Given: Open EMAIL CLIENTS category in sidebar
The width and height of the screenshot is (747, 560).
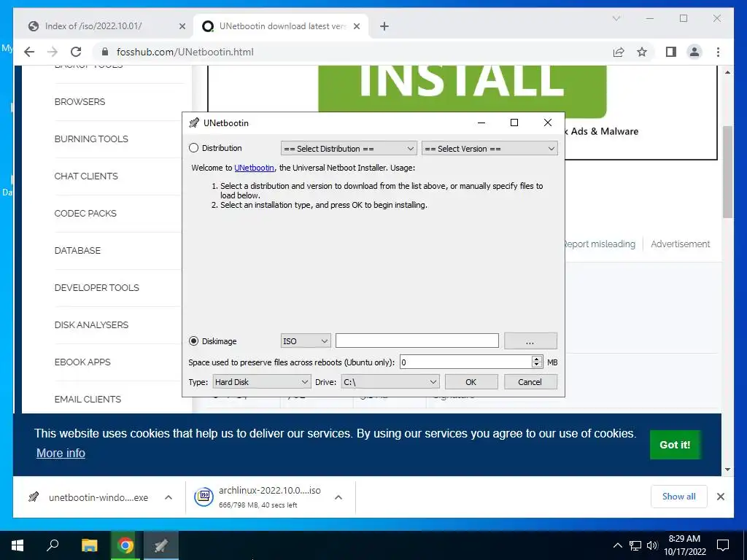Looking at the screenshot, I should (88, 399).
